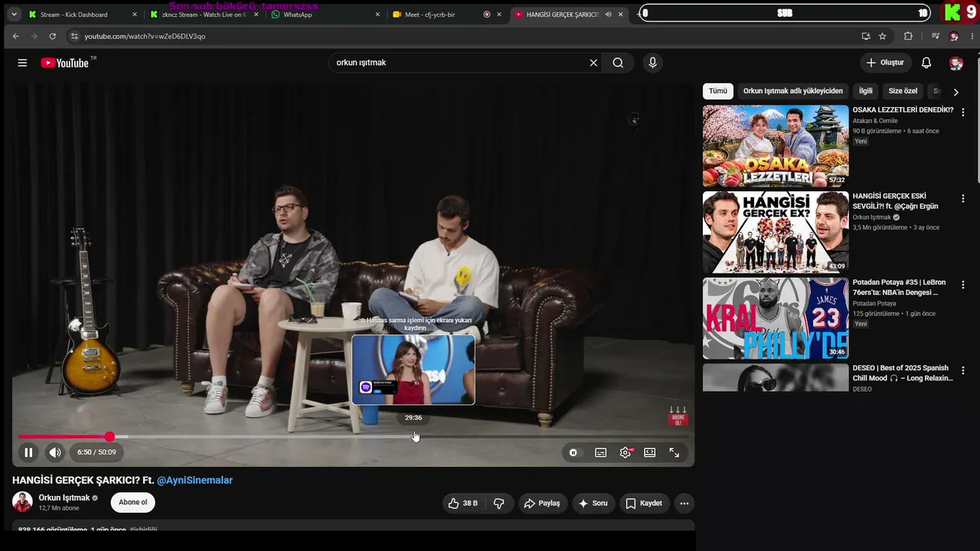The image size is (980, 551).
Task: Mute the YouTube tab speaker icon
Action: pos(608,15)
